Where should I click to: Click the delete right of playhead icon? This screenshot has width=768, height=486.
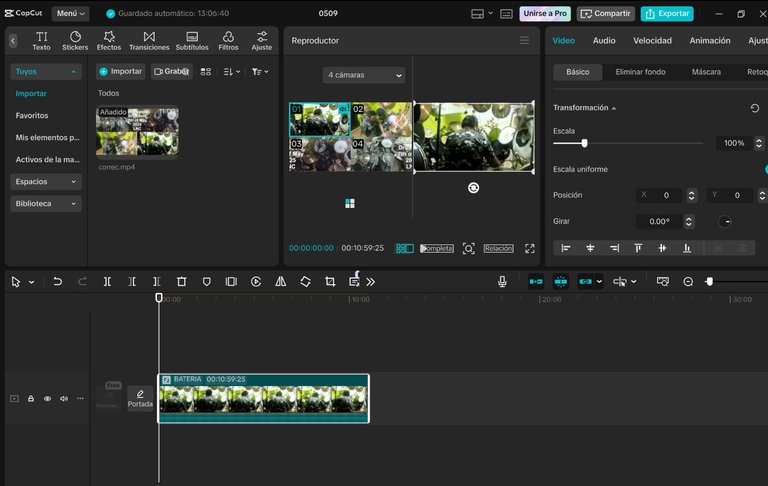(157, 282)
